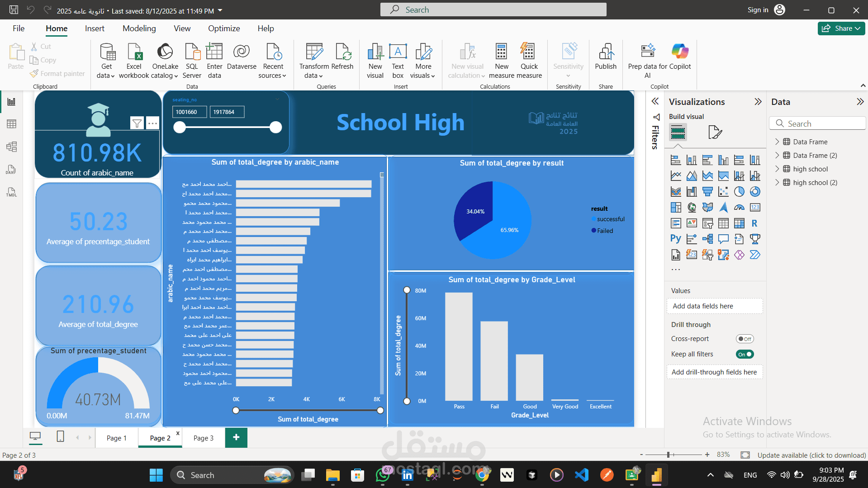Expand the Data Frame (2) table
Screen dimensions: 868x488
777,155
